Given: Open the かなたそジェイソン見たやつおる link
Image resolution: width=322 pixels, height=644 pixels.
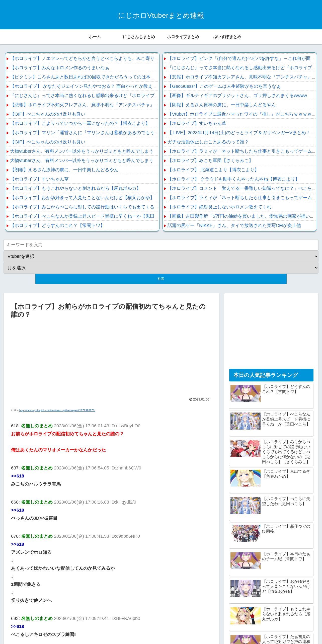Looking at the screenshot, I should [x=83, y=86].
